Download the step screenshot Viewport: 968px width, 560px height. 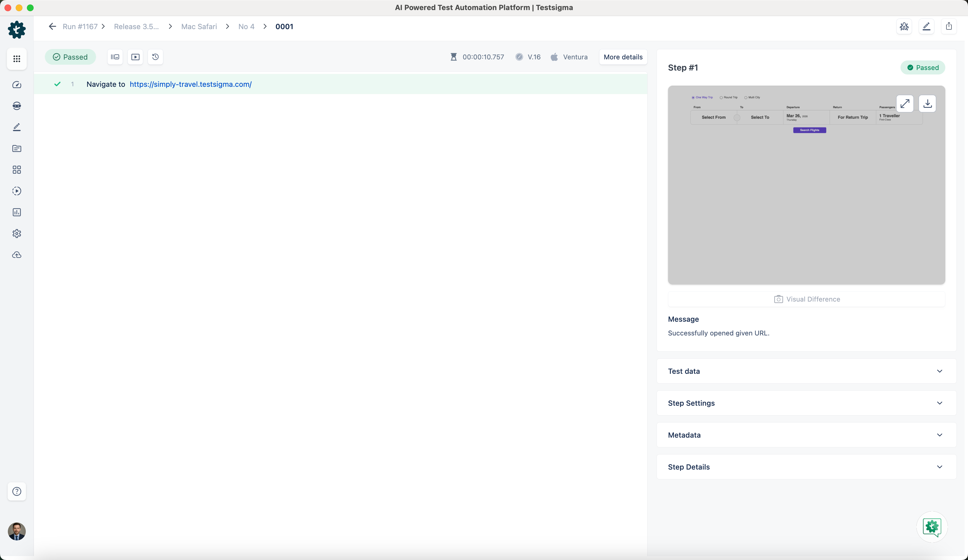[x=927, y=103]
